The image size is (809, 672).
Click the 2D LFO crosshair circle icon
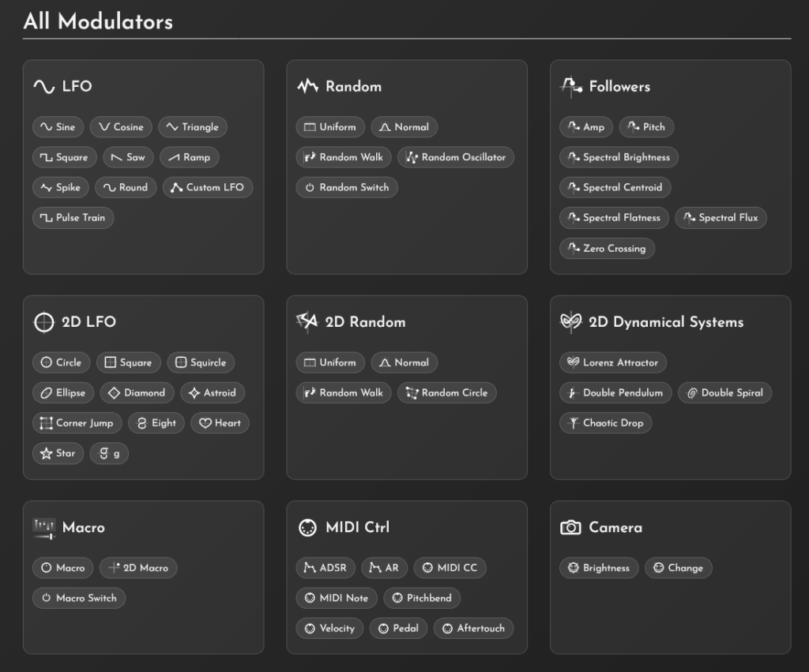[43, 322]
